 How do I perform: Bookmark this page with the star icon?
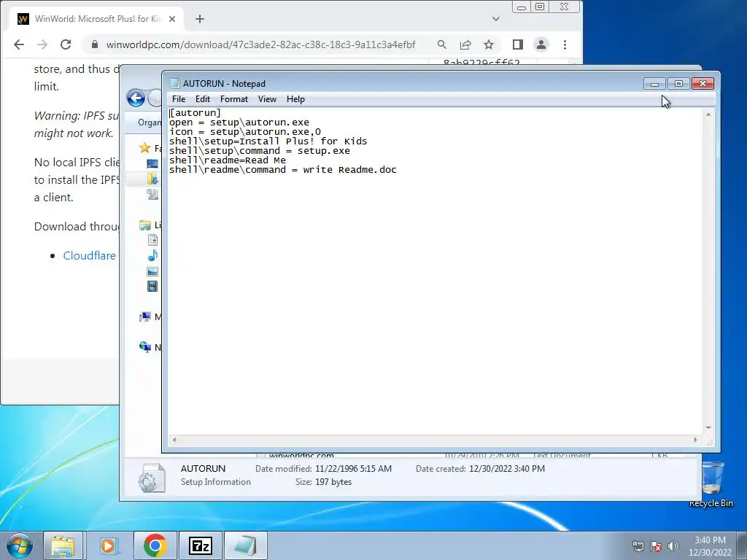pyautogui.click(x=489, y=44)
